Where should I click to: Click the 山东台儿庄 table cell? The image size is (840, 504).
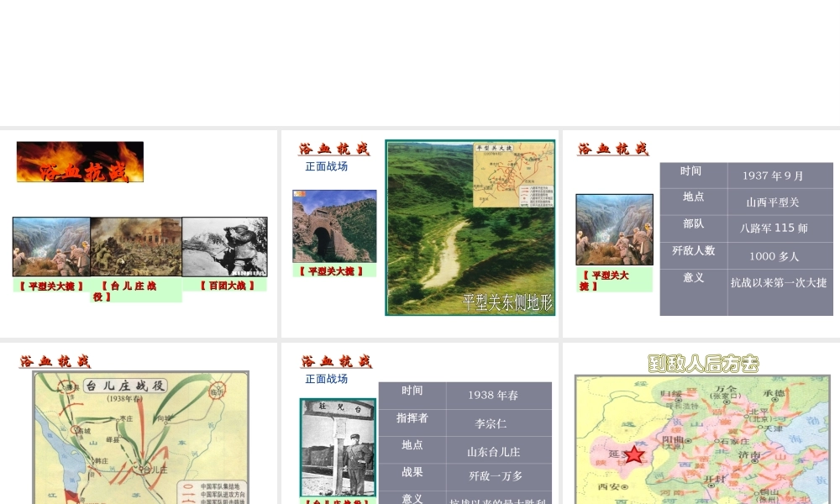[x=499, y=450]
